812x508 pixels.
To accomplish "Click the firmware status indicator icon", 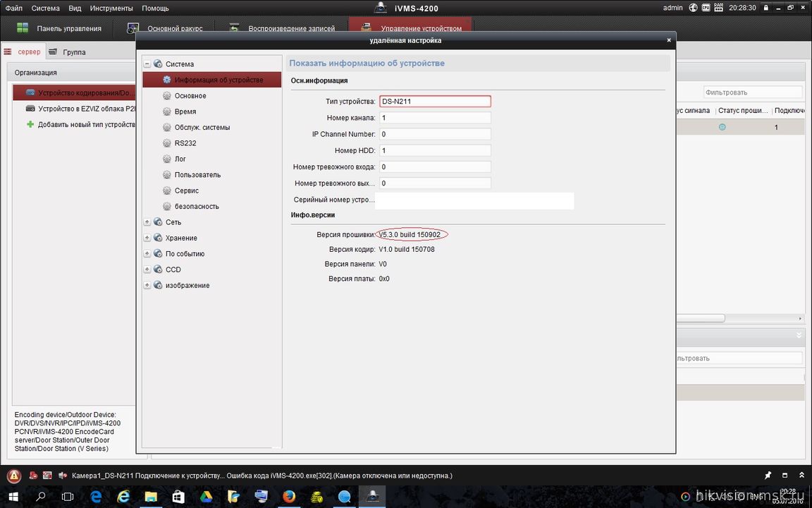I will (722, 127).
